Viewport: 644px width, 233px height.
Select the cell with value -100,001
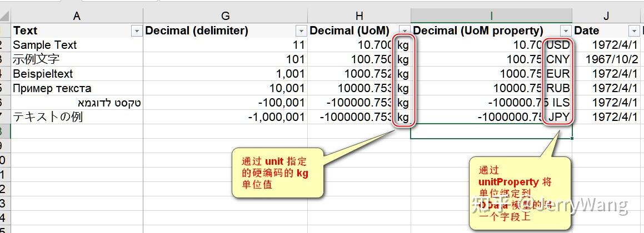[225, 103]
